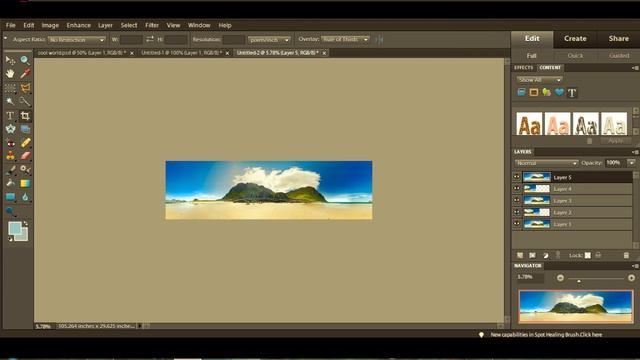Select the Straighten tool
The height and width of the screenshot is (360, 640).
[x=25, y=129]
